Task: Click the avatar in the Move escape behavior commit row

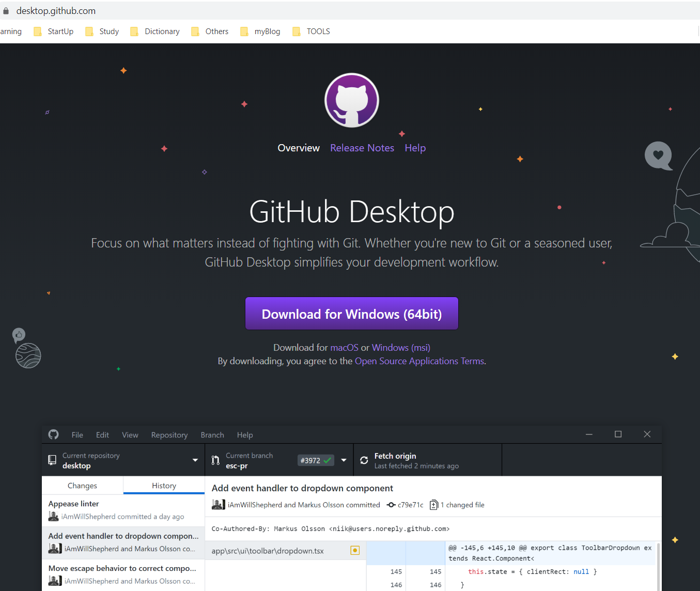Action: [55, 581]
